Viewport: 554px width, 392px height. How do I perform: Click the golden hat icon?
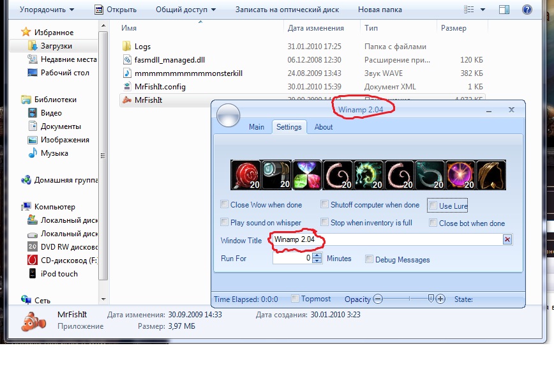(x=491, y=174)
